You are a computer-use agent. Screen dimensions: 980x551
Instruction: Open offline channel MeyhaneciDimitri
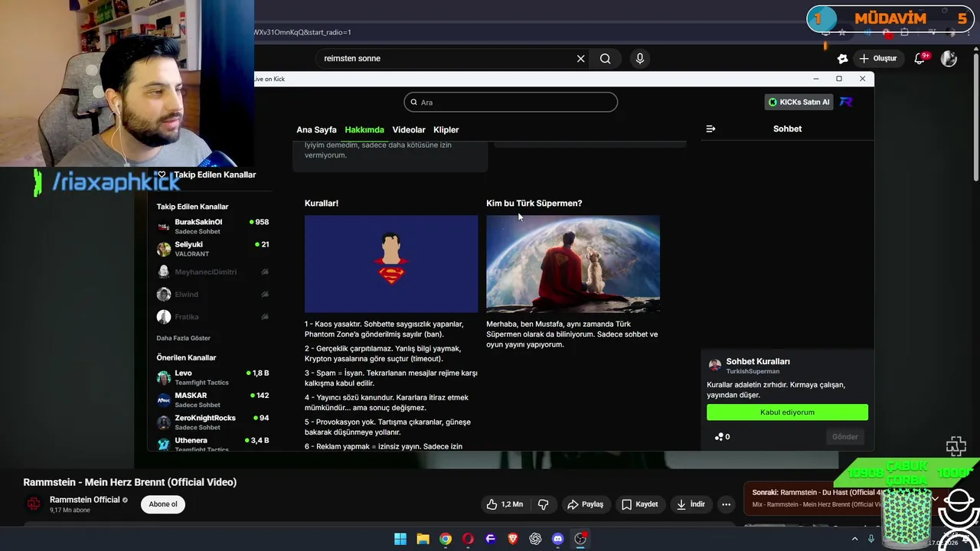[x=213, y=272]
